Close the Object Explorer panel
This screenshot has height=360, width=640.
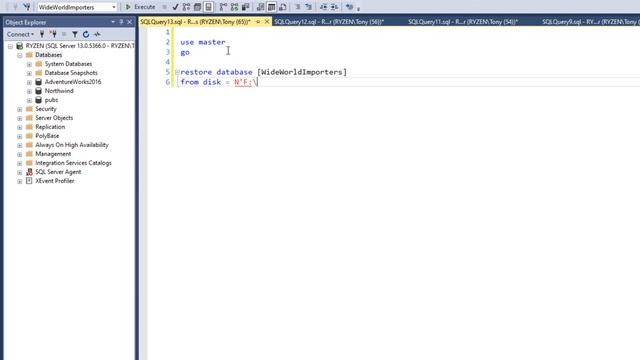pyautogui.click(x=129, y=22)
